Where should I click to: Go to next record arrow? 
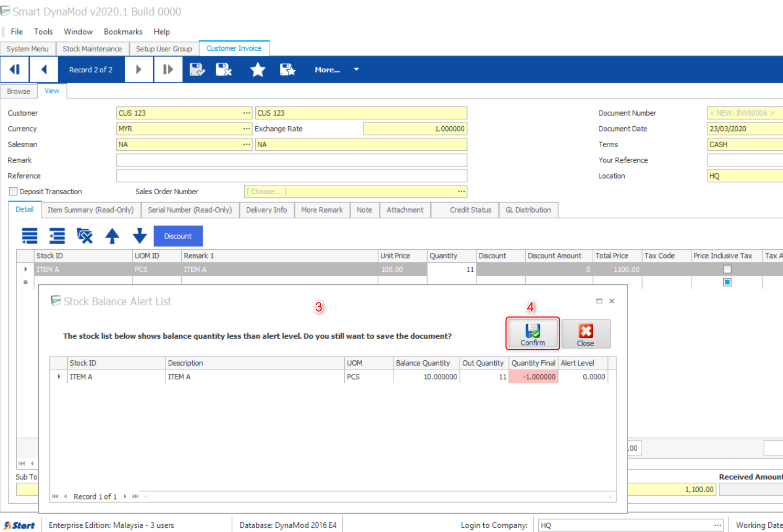coord(139,70)
